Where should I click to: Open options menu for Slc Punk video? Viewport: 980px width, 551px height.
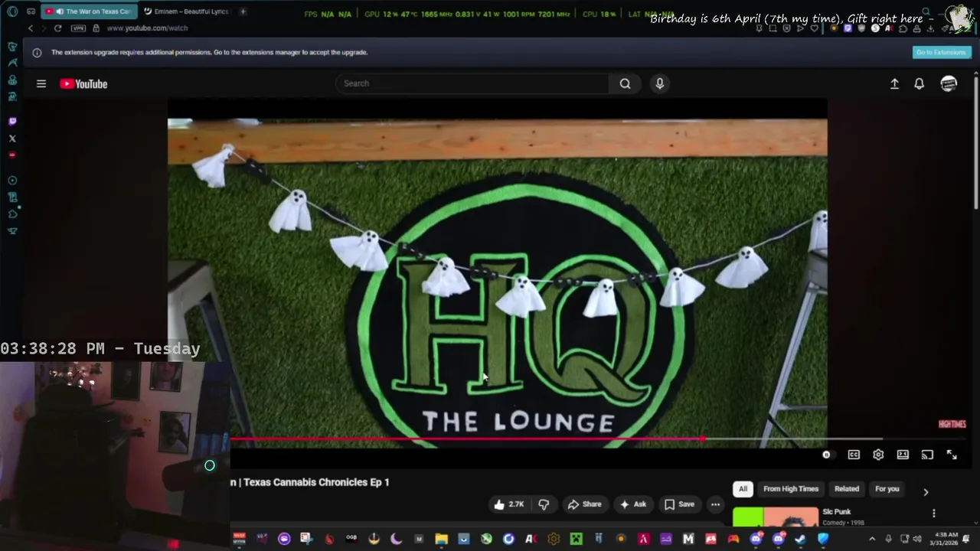933,513
